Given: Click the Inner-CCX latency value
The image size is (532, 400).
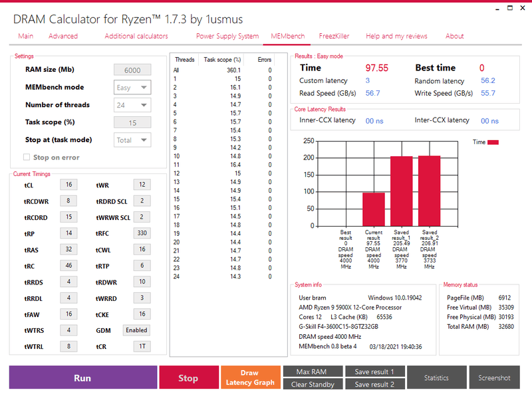Looking at the screenshot, I should pyautogui.click(x=374, y=121).
